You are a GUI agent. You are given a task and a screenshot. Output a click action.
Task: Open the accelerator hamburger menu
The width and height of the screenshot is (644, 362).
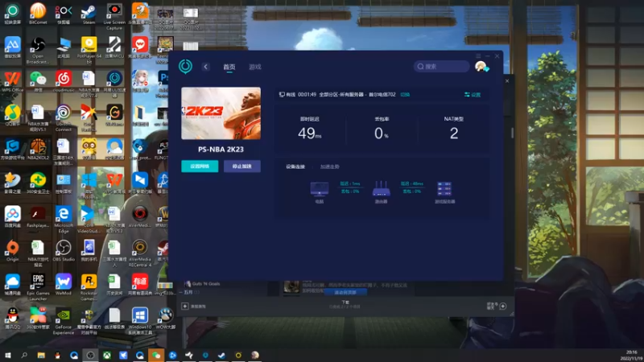pos(478,56)
